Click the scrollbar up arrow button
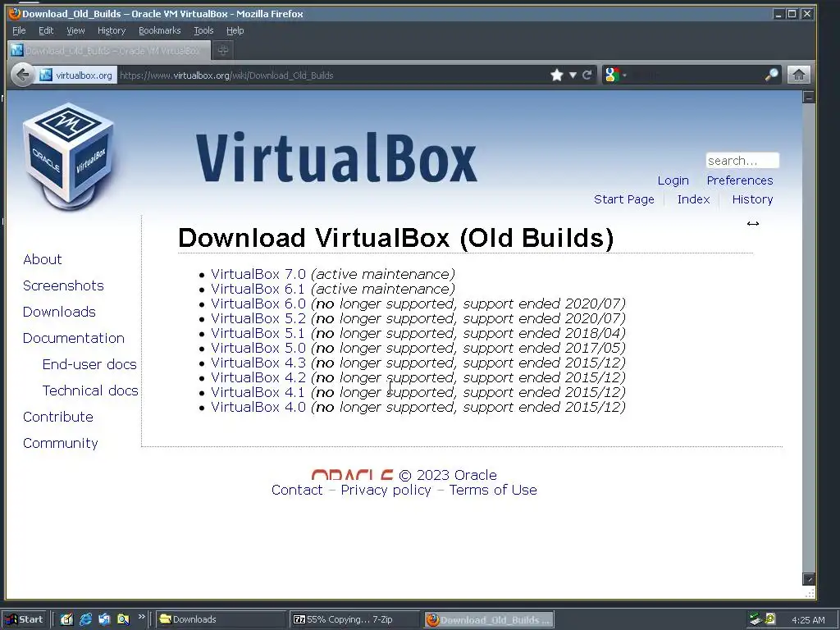This screenshot has height=630, width=840. click(808, 97)
